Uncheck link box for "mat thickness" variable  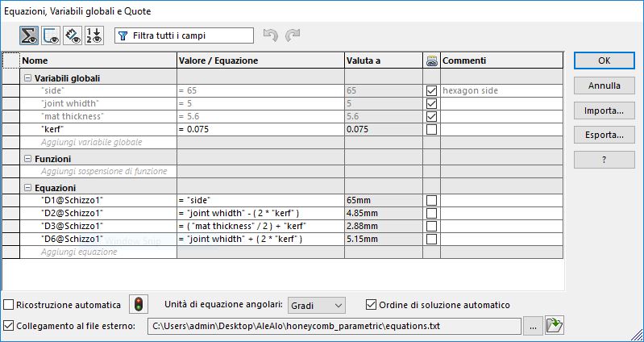[x=431, y=117]
